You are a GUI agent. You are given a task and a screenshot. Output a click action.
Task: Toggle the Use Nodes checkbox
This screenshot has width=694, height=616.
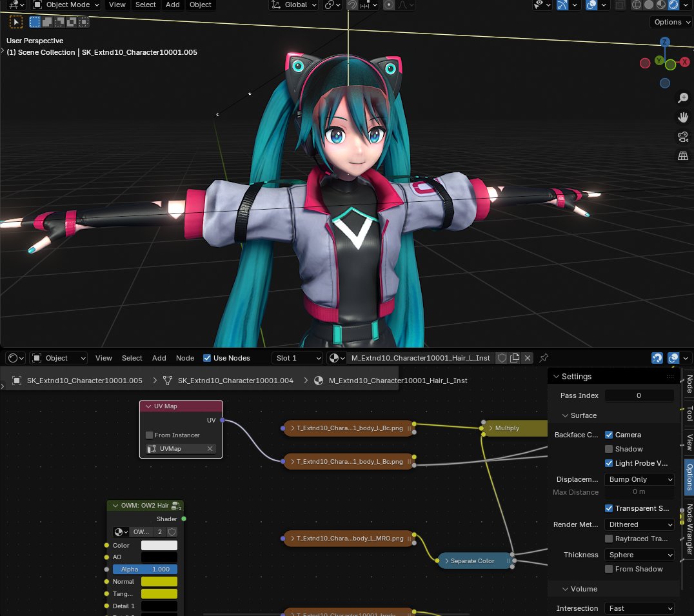(207, 358)
